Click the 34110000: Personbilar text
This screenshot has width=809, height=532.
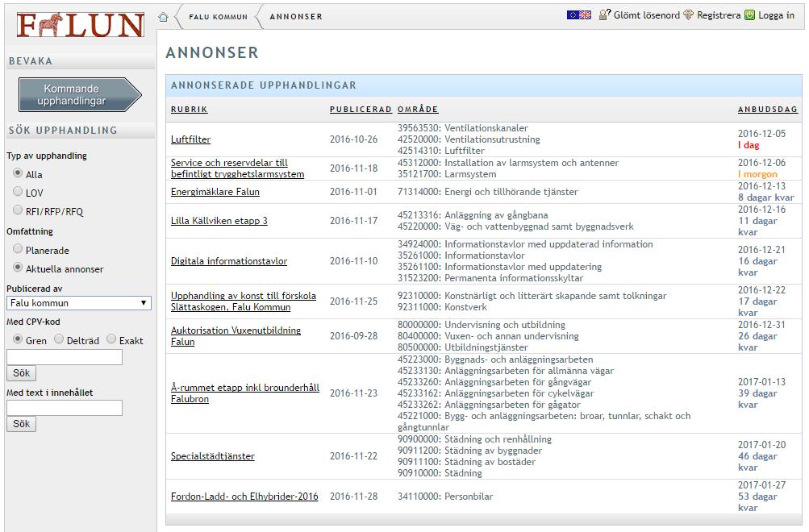tap(444, 497)
